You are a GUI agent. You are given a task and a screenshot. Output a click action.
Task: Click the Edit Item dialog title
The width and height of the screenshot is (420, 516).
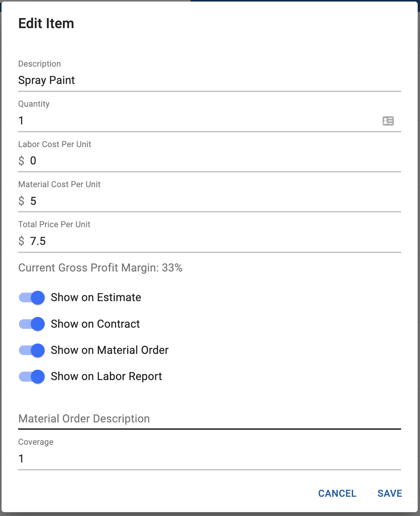point(46,23)
